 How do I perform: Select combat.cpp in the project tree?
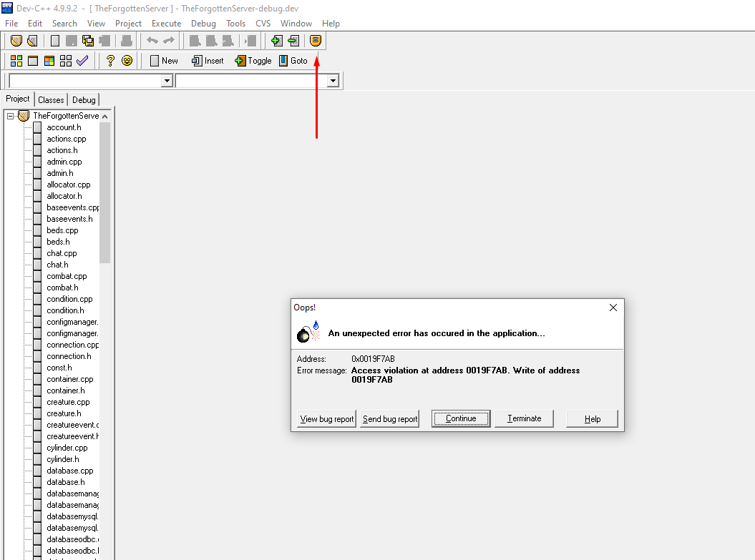pos(67,276)
